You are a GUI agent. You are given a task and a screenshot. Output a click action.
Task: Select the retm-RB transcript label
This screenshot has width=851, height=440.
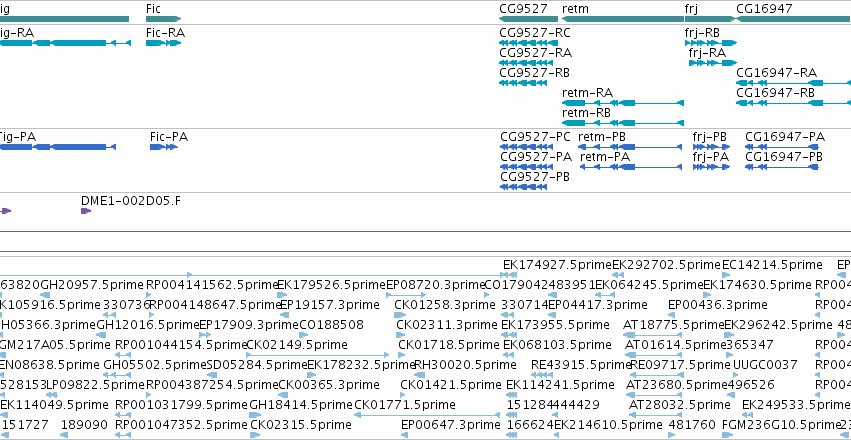[x=586, y=113]
